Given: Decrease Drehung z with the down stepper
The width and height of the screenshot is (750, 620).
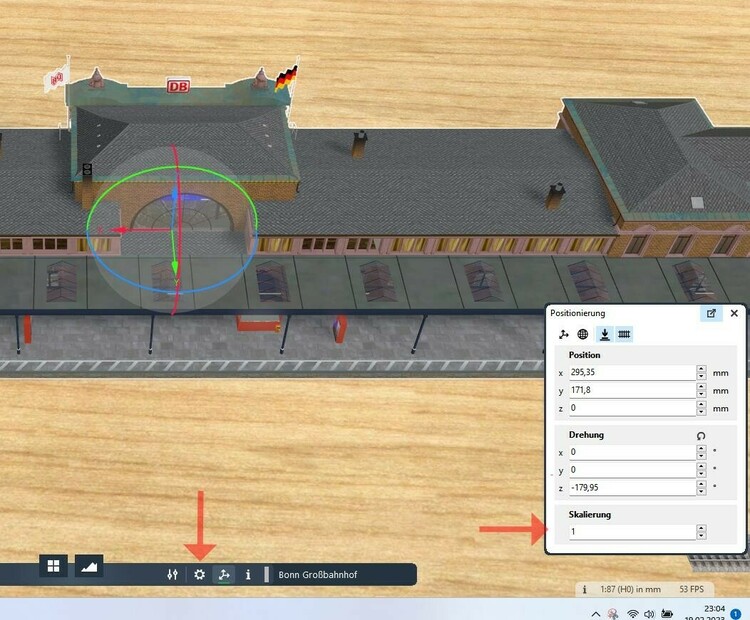Looking at the screenshot, I should pyautogui.click(x=701, y=492).
